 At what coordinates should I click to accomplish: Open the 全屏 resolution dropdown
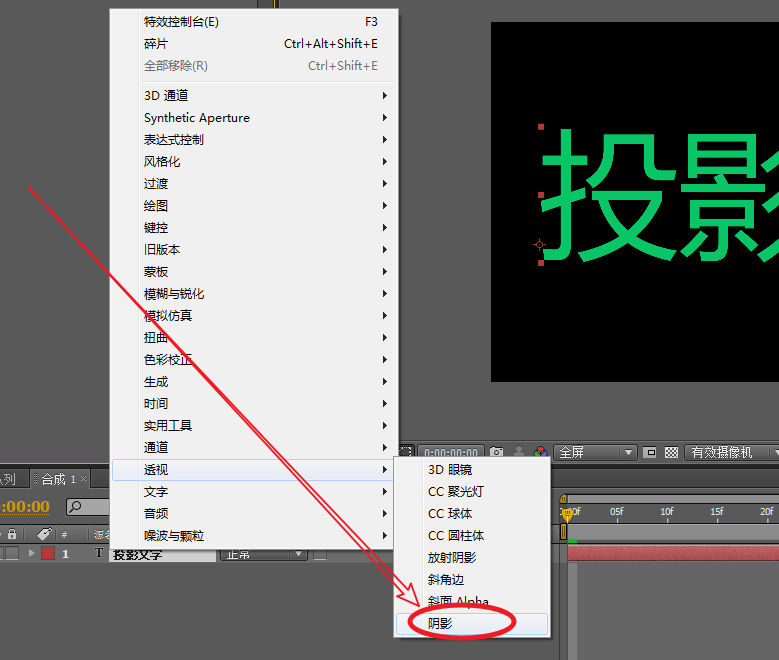coord(595,452)
